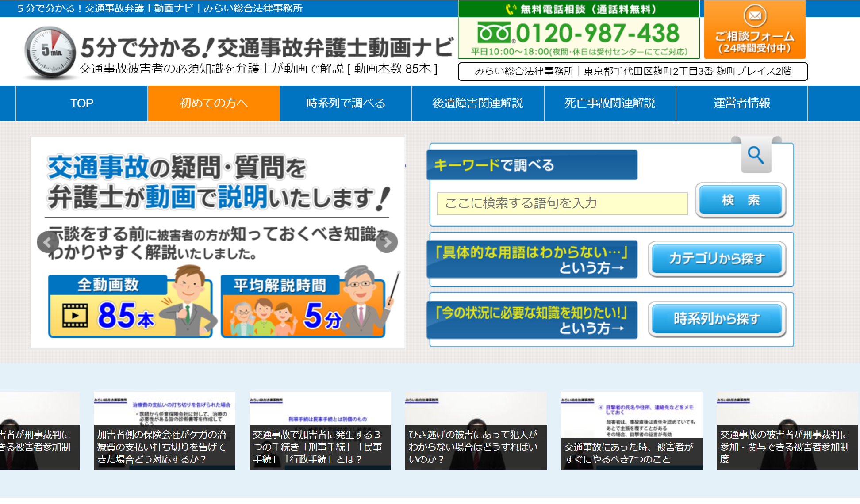Open the 時系列で調べる menu item
This screenshot has height=504, width=860.
(346, 103)
